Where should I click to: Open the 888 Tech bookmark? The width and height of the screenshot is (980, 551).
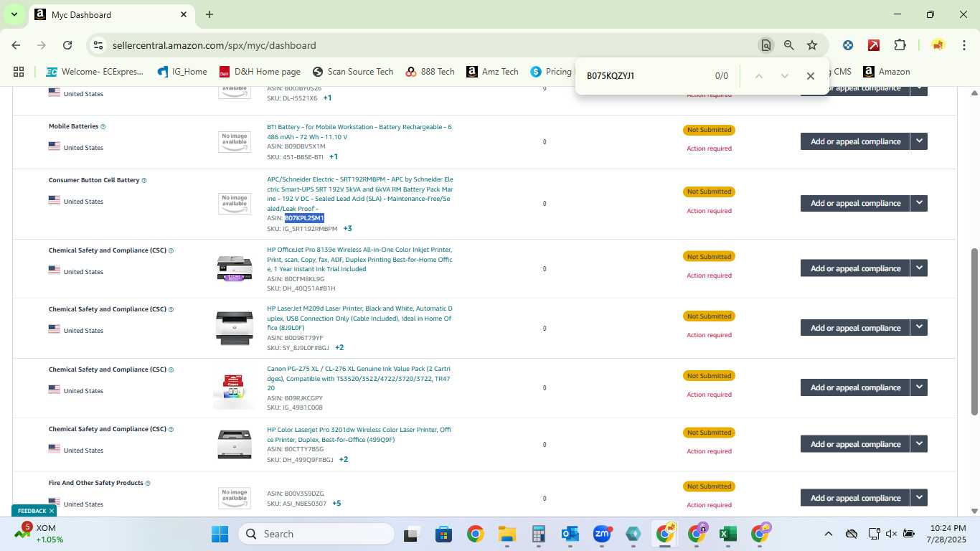[x=430, y=72]
